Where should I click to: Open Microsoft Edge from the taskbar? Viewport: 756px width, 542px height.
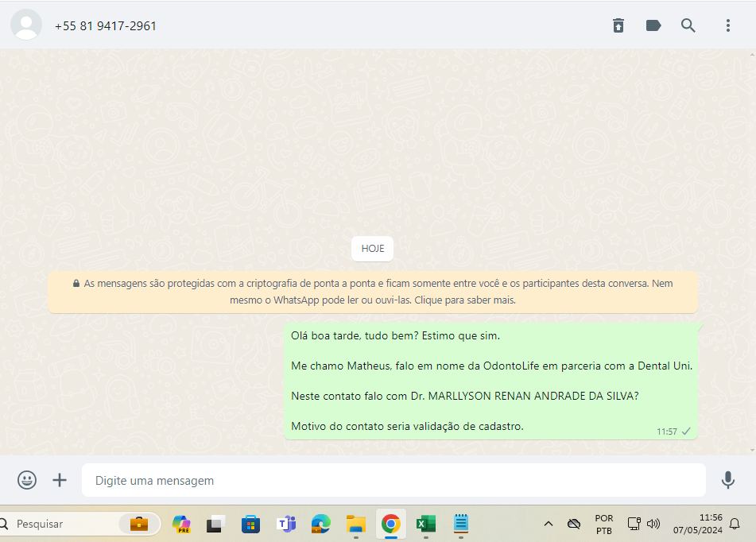[x=320, y=524]
